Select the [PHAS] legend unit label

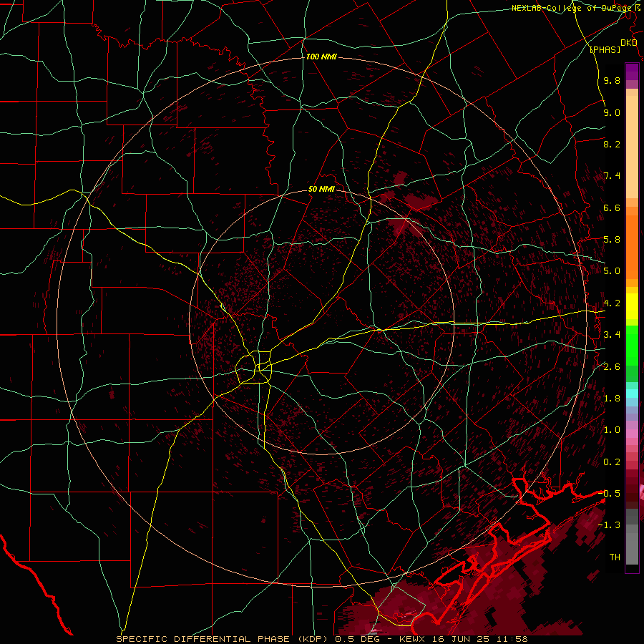[x=605, y=49]
